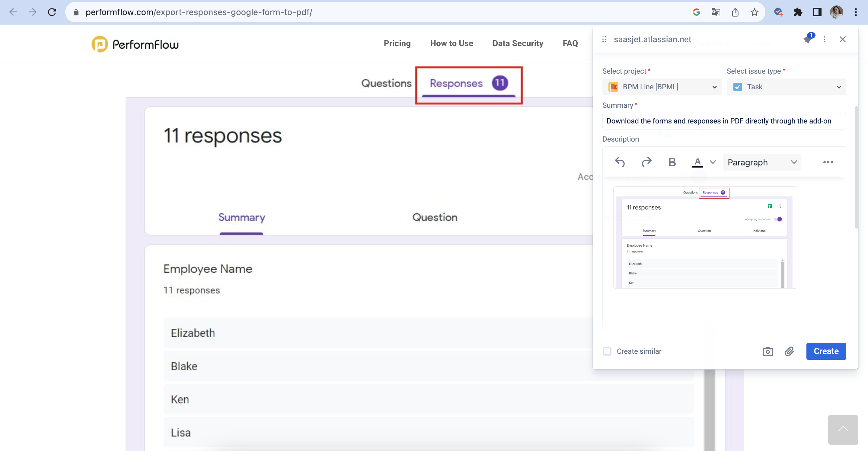This screenshot has height=451, width=868.
Task: Enable the Create similar checkbox
Action: [607, 351]
